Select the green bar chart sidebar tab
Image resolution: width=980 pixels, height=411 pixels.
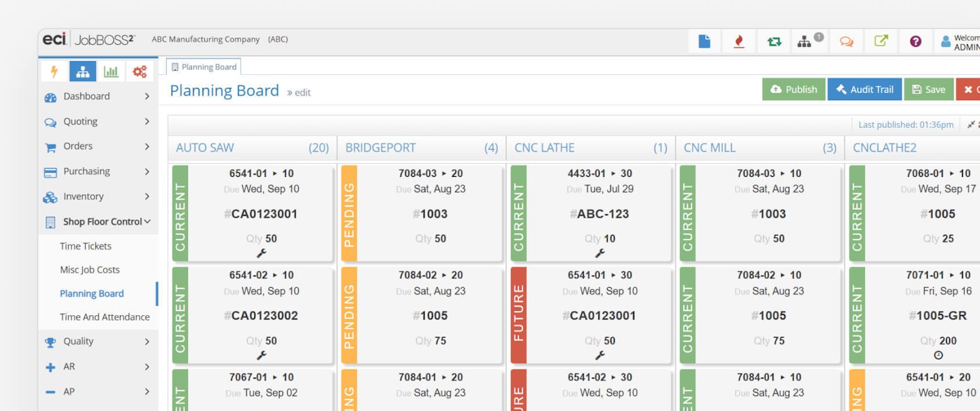click(x=111, y=71)
